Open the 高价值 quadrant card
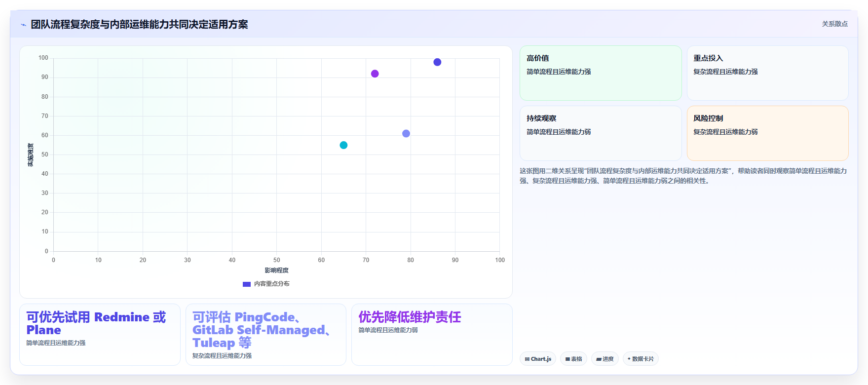Viewport: 868px width, 385px height. [x=601, y=73]
